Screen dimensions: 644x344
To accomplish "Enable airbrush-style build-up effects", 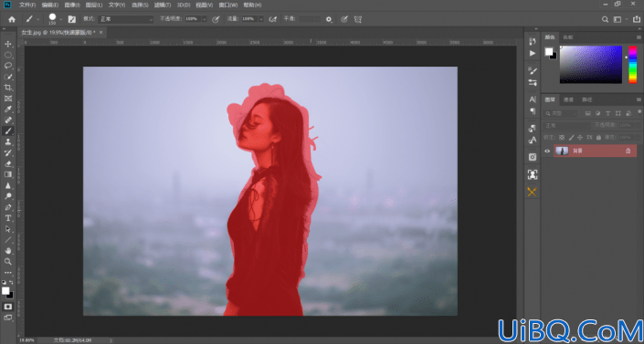I will click(x=273, y=19).
